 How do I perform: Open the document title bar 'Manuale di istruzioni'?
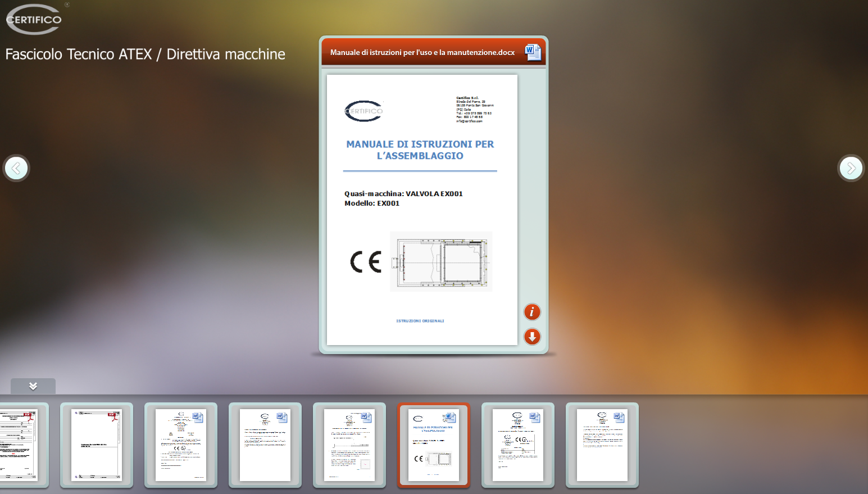tap(422, 52)
